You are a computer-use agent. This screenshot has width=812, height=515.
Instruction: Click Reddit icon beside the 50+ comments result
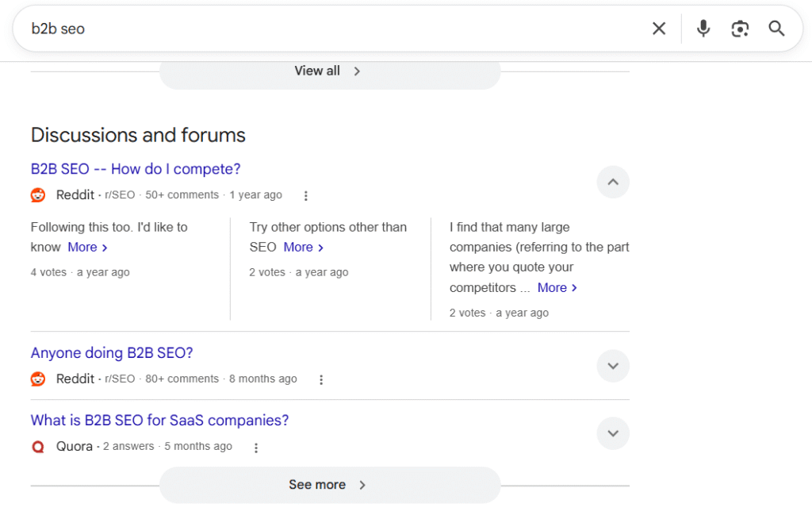tap(38, 195)
